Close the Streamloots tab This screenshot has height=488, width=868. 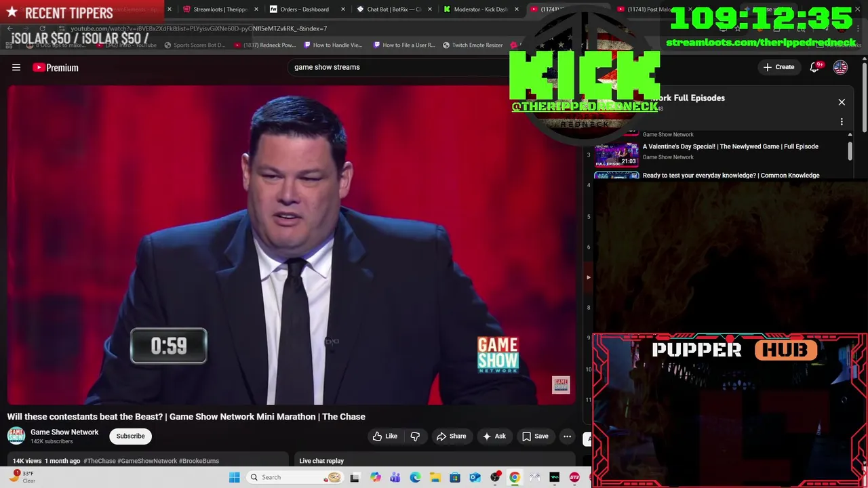[256, 9]
